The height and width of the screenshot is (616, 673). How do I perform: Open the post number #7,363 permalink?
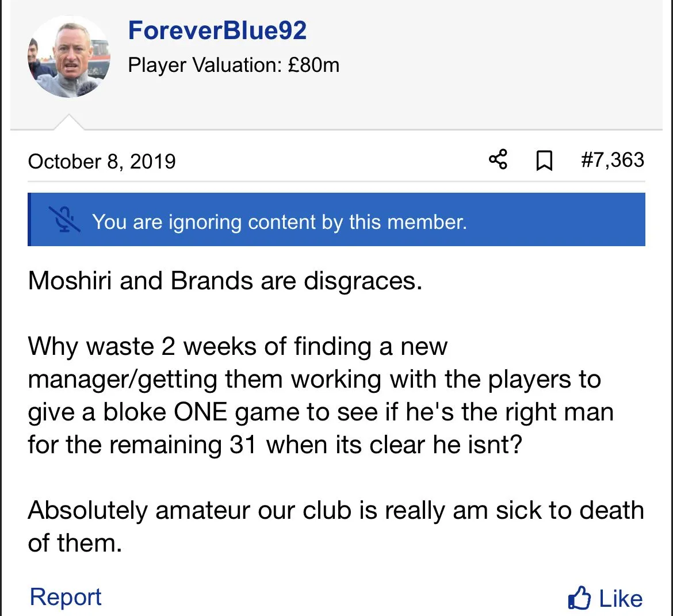pyautogui.click(x=612, y=160)
